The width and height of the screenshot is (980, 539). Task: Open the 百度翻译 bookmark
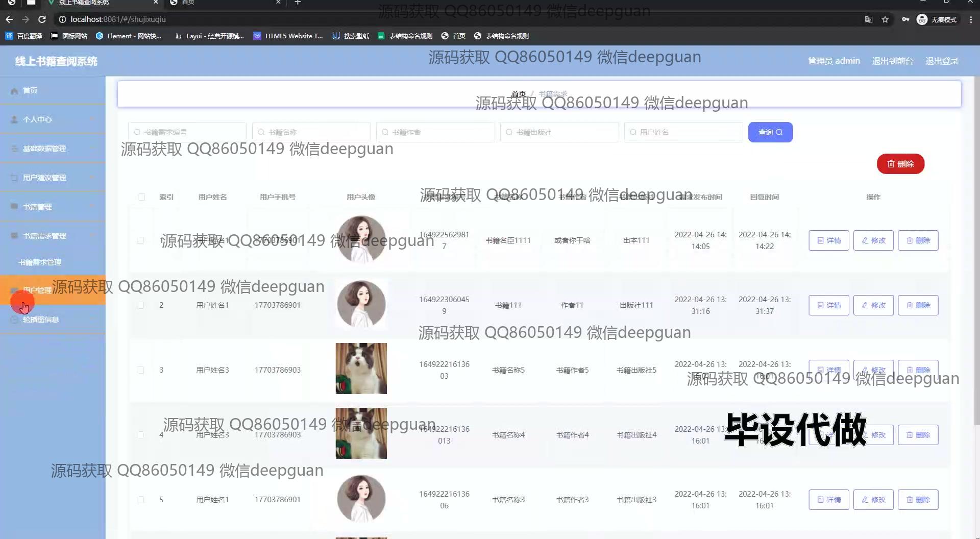(24, 36)
